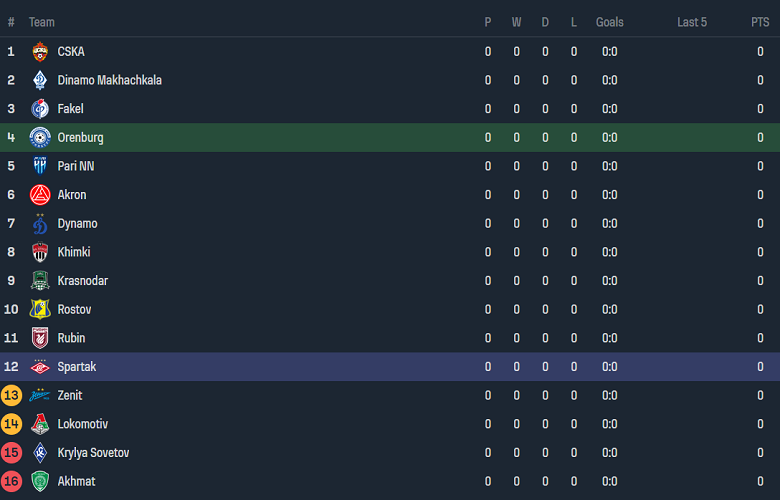Click the Dinamo Makhachkala club crest
This screenshot has height=500, width=780.
tap(40, 80)
